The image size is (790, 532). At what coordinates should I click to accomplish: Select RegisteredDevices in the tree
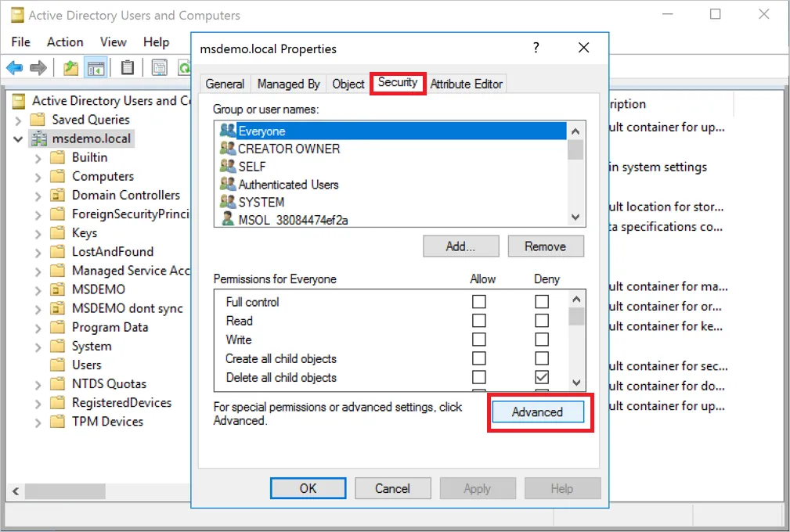121,403
